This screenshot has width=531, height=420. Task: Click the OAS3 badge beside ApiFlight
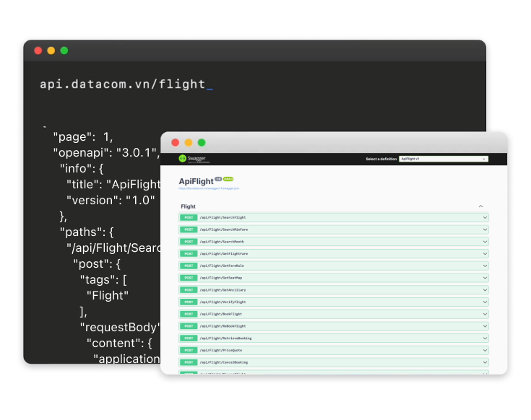click(228, 179)
